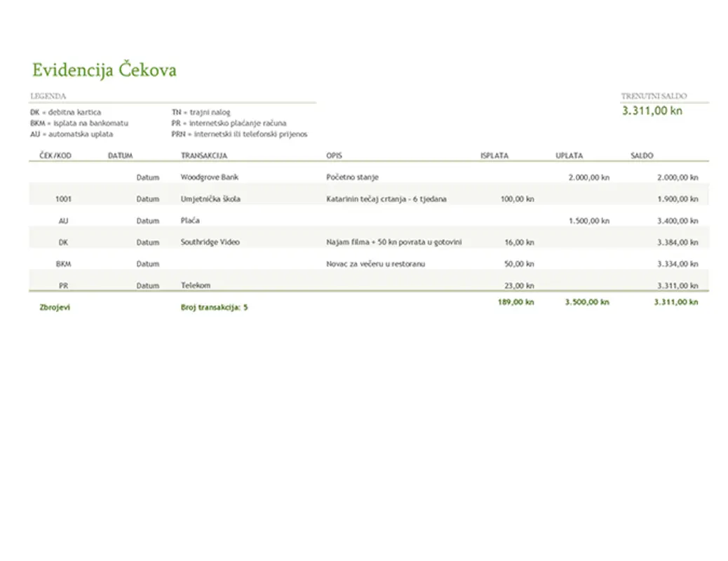Select the OPIS column header

click(334, 156)
